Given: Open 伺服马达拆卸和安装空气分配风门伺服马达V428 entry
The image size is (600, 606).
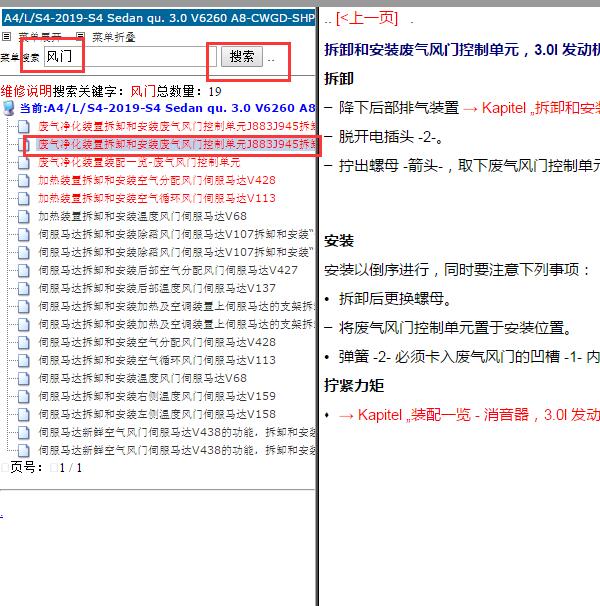Looking at the screenshot, I should [157, 342].
